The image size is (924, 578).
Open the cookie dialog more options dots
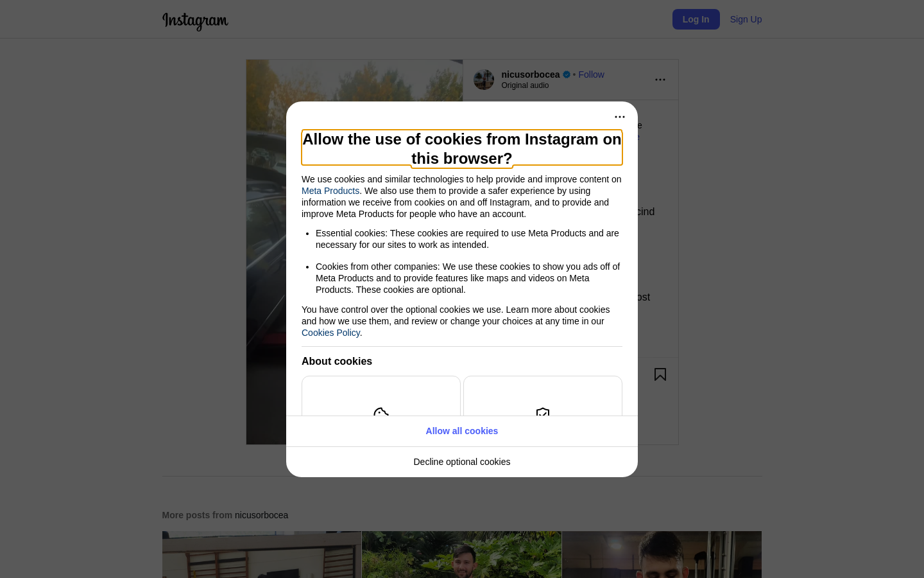pos(620,117)
